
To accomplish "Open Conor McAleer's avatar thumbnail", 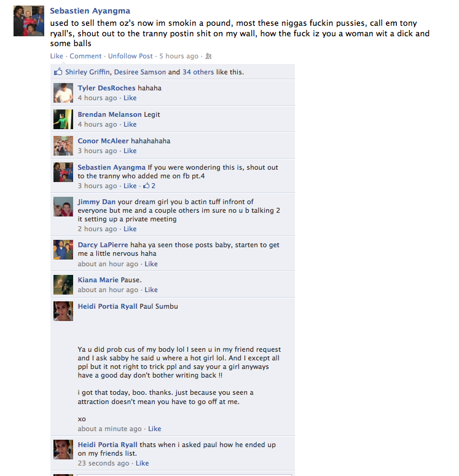I will pyautogui.click(x=63, y=146).
